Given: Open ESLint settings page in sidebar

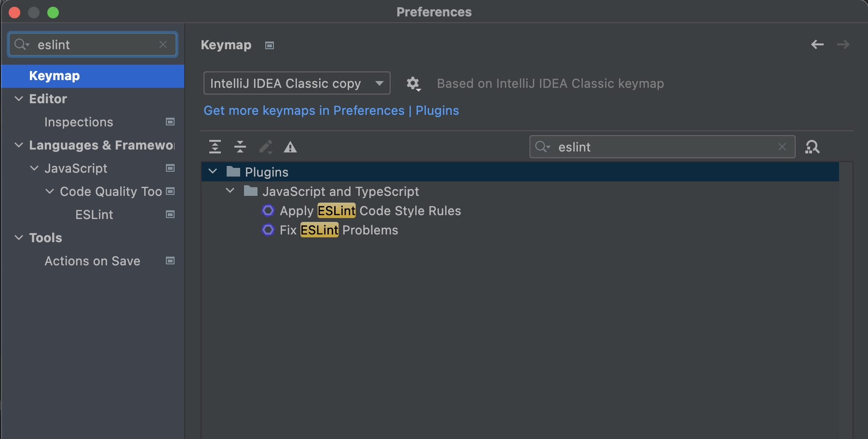Looking at the screenshot, I should [x=94, y=215].
